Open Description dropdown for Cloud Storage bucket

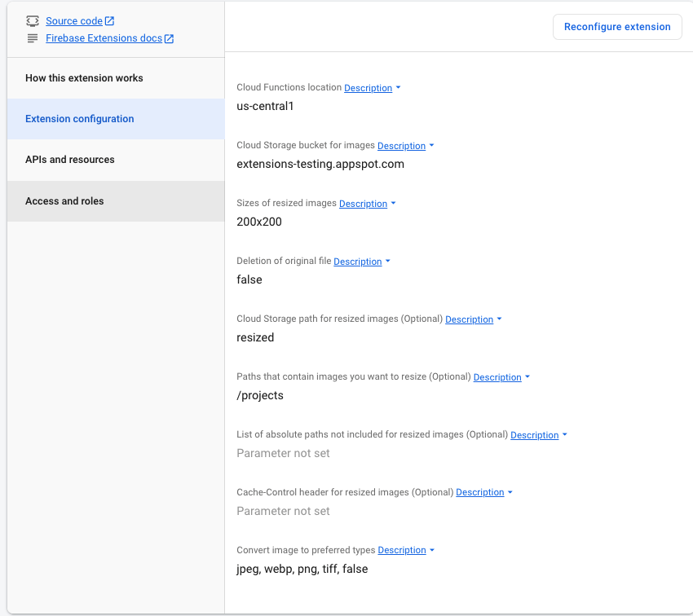tap(400, 145)
